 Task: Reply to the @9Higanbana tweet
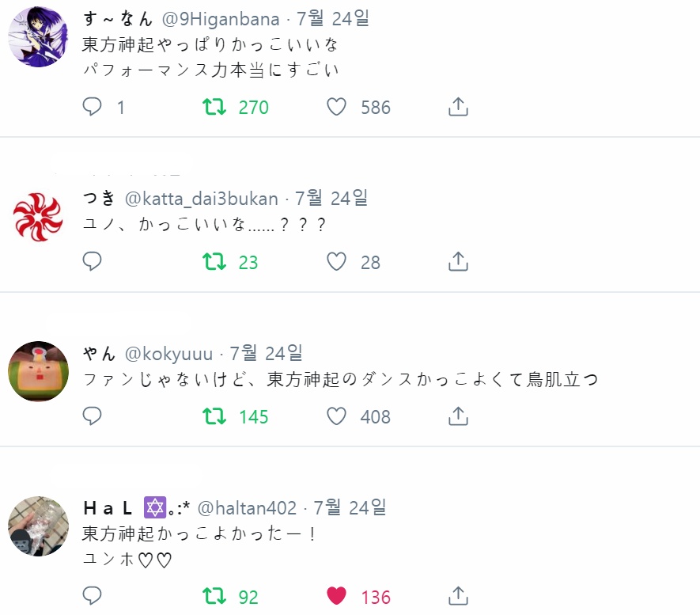point(93,107)
